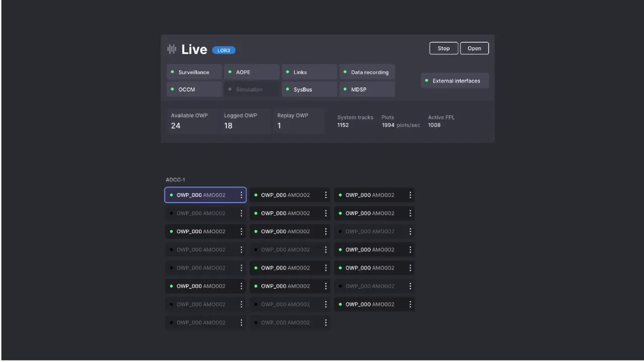Click the grey status dot next to Simulation
The height and width of the screenshot is (362, 644).
tap(230, 89)
